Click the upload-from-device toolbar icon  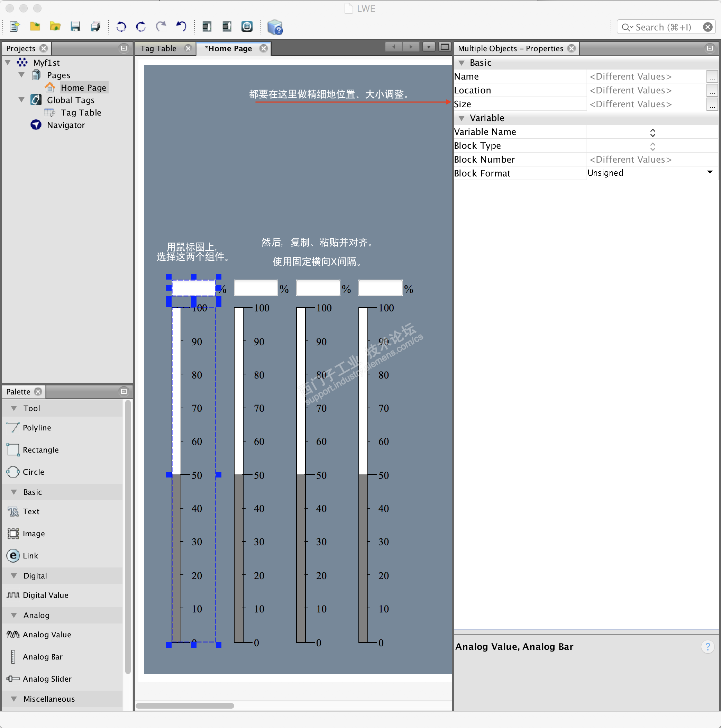[227, 27]
